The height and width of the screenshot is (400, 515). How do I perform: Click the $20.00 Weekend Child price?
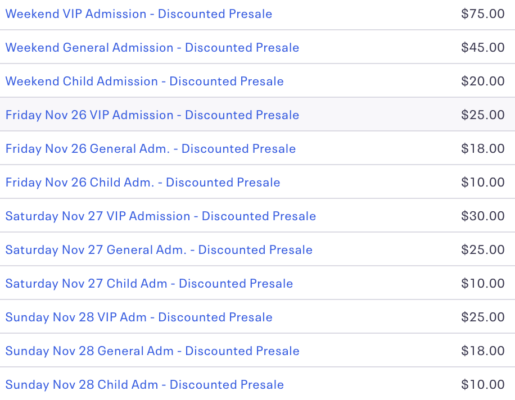click(x=483, y=81)
